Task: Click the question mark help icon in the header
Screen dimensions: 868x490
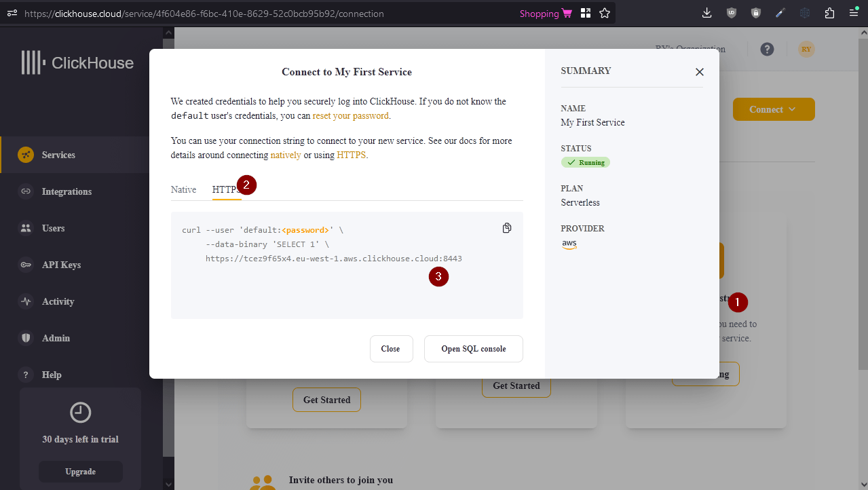Action: (x=767, y=49)
